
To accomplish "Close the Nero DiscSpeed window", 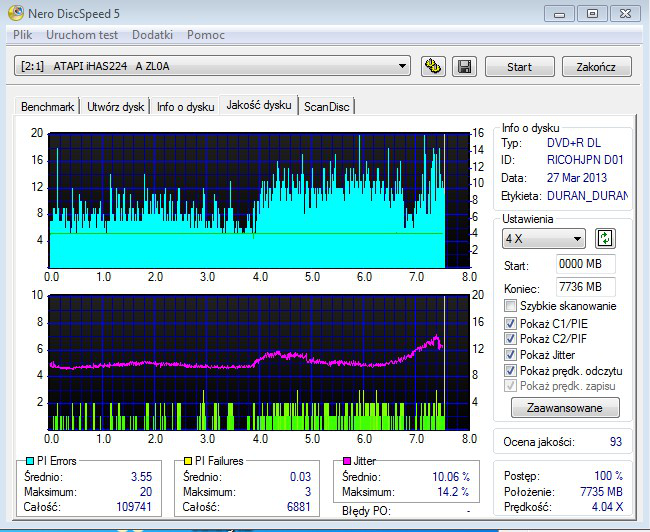I will tap(625, 14).
